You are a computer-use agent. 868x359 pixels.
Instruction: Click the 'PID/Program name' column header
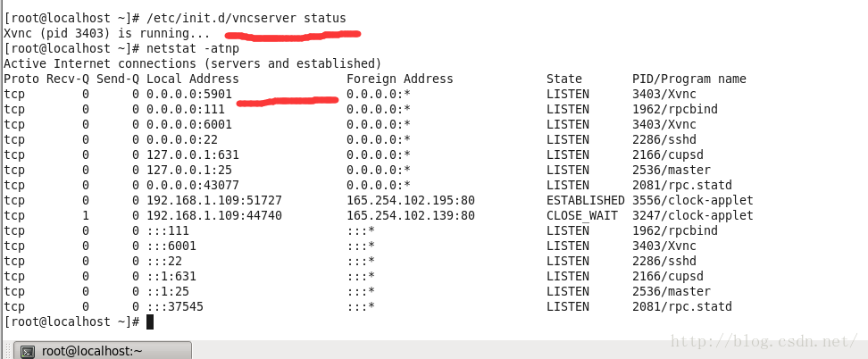[689, 79]
